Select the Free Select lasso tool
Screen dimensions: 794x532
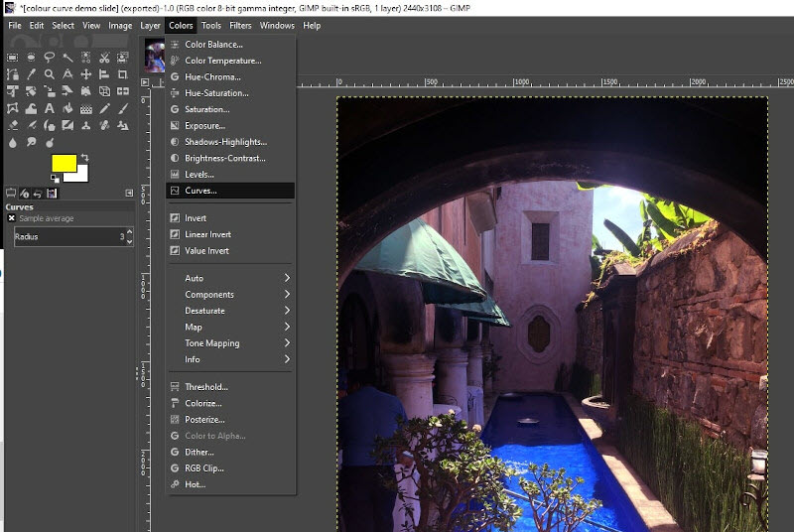coord(49,58)
